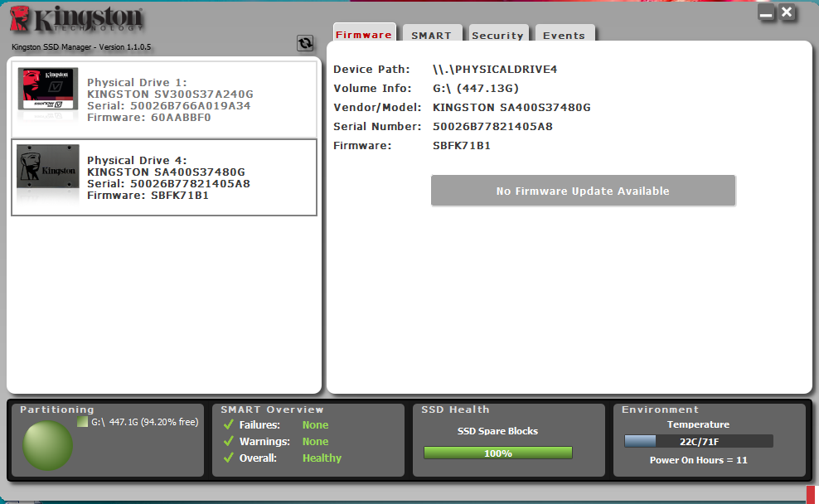Screen dimensions: 819x504
Task: Click the SSD Spare Blocks 100% bar
Action: [x=497, y=453]
